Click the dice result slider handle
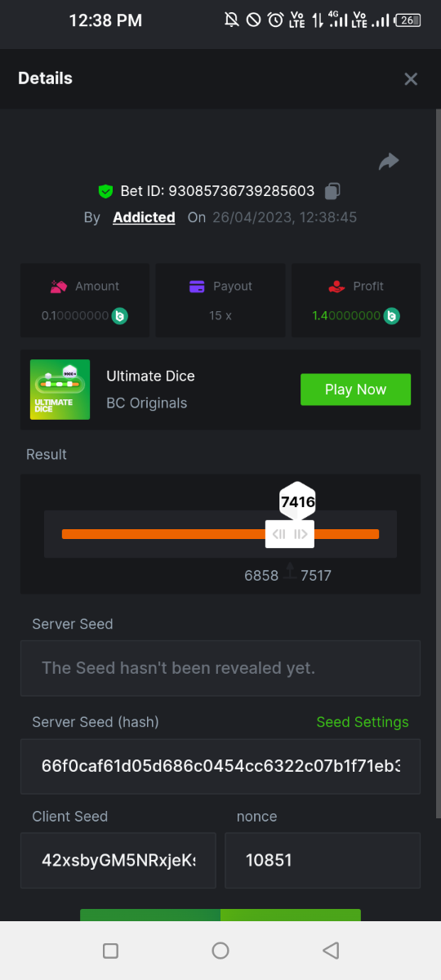The width and height of the screenshot is (441, 980). coord(289,534)
